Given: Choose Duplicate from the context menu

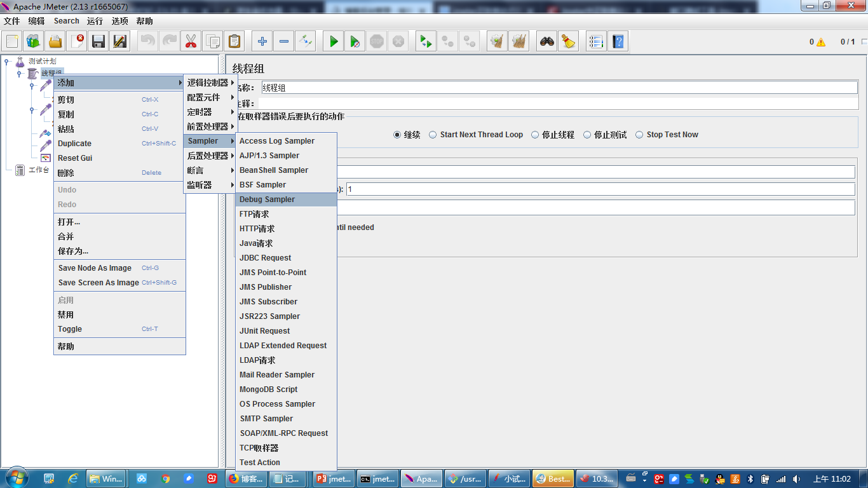Looking at the screenshot, I should tap(119, 144).
